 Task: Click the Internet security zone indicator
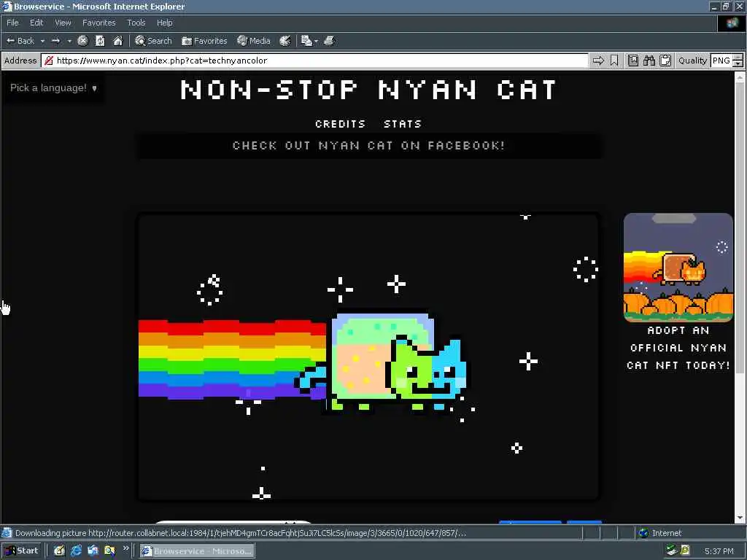click(659, 533)
